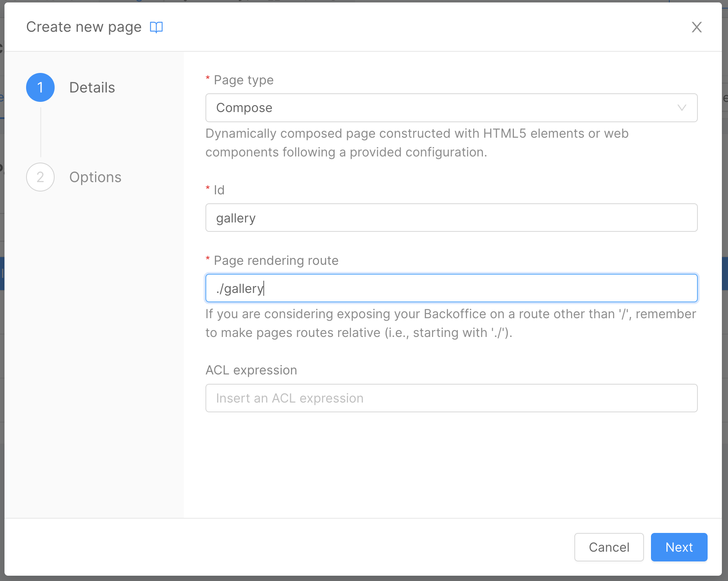
Task: Cancel the page creation
Action: pyautogui.click(x=609, y=547)
